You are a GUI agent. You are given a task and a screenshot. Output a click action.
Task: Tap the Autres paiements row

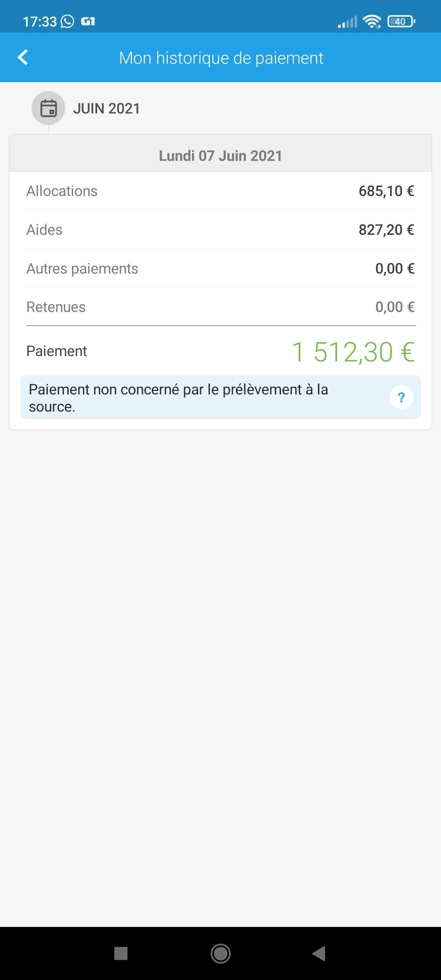point(220,269)
